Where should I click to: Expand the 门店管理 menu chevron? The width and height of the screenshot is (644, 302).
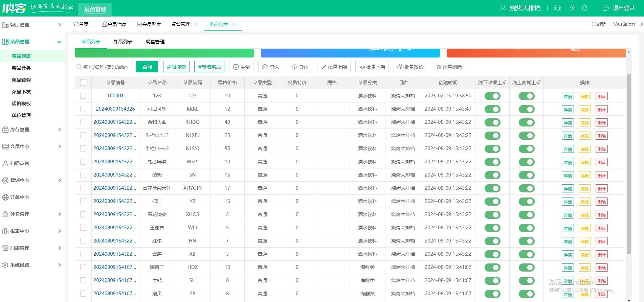pos(60,248)
